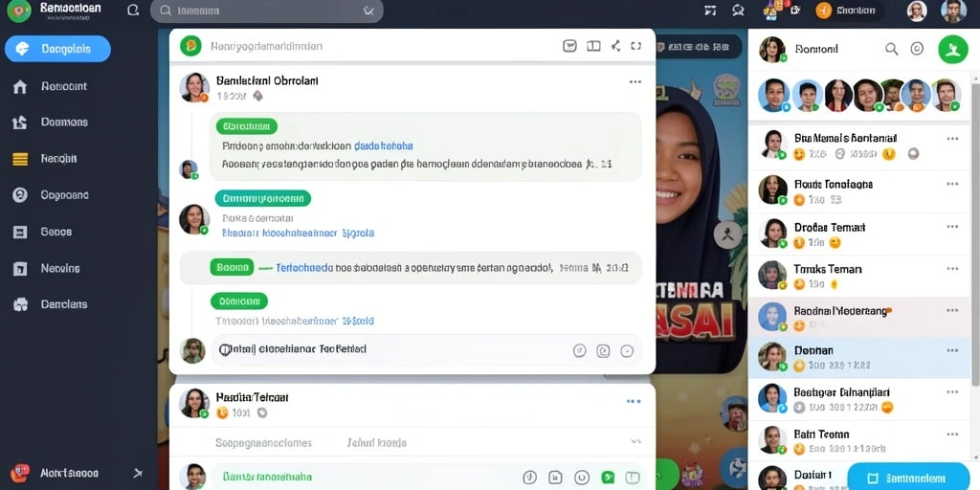
Task: Open the rightmost bearded profile avatar in top bar
Action: (x=953, y=11)
